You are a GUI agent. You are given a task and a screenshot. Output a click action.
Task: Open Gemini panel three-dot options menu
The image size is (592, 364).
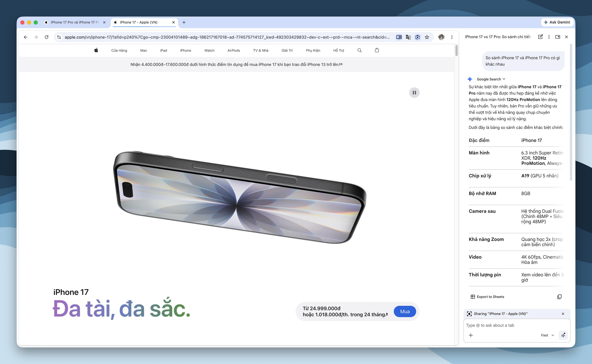tap(549, 37)
